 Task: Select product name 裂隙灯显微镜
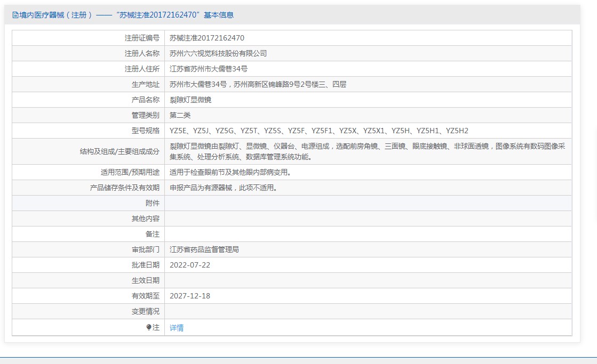coord(190,100)
